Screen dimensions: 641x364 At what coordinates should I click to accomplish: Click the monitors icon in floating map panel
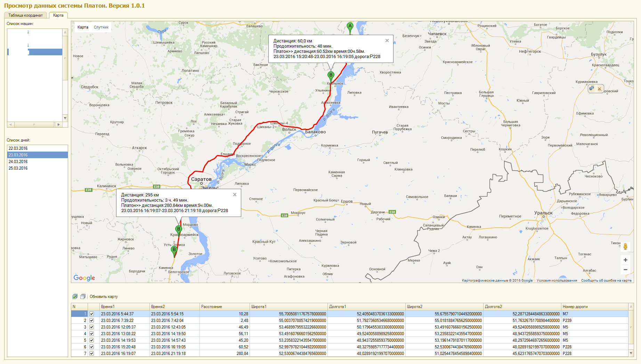[x=592, y=89]
